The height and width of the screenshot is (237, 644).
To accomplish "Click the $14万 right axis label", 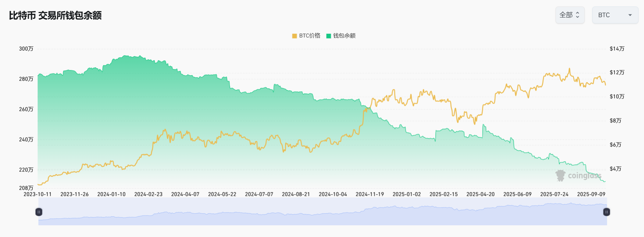I will (x=617, y=49).
